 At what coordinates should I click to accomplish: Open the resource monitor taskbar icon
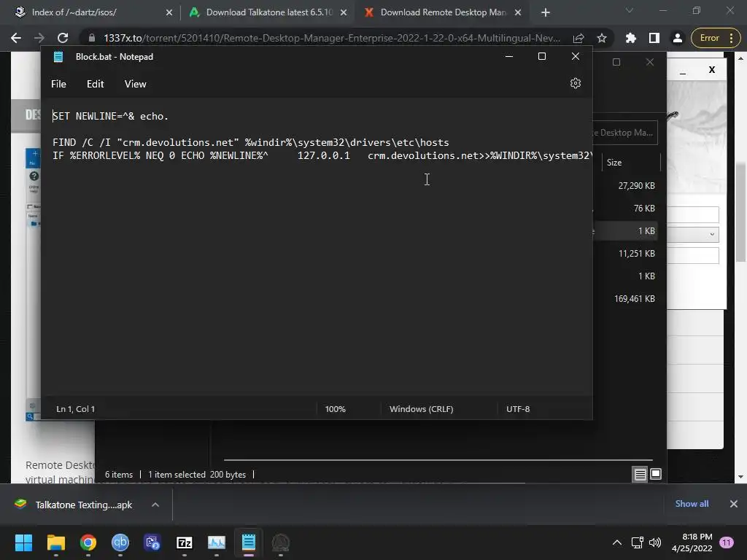216,542
